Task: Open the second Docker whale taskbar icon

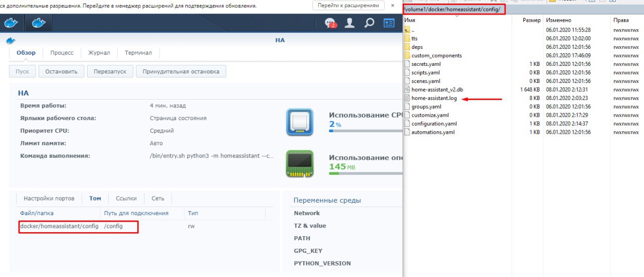Action: [39, 23]
